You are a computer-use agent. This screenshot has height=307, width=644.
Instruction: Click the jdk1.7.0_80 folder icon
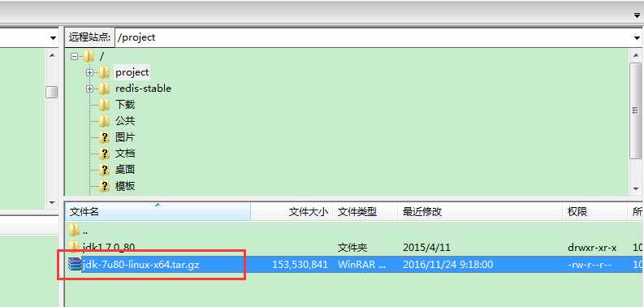point(74,247)
